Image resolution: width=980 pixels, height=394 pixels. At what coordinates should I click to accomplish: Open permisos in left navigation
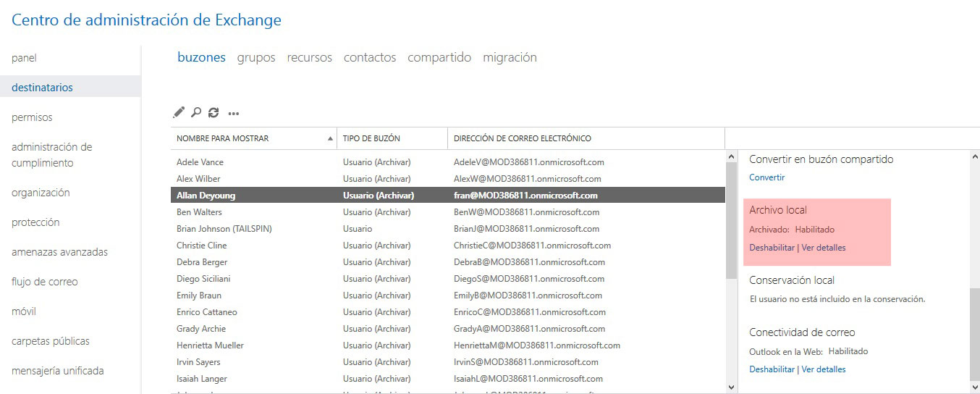[32, 117]
